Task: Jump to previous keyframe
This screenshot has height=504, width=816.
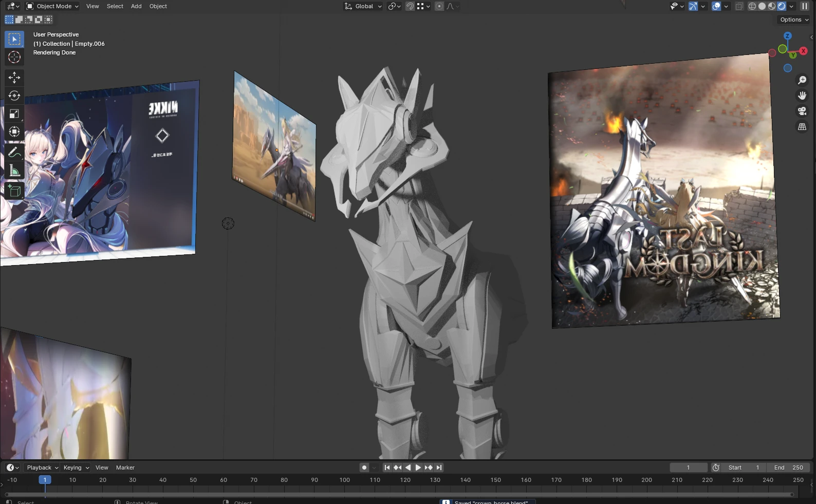Action: pos(397,468)
